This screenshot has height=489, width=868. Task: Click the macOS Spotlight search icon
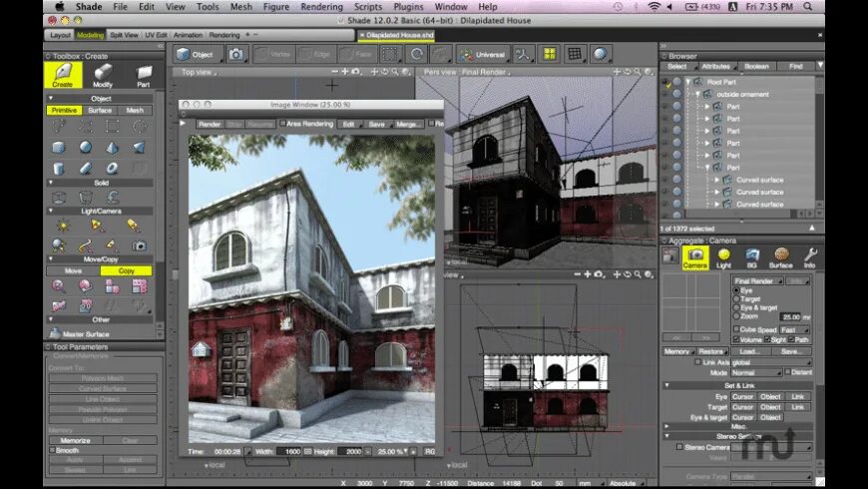point(808,7)
